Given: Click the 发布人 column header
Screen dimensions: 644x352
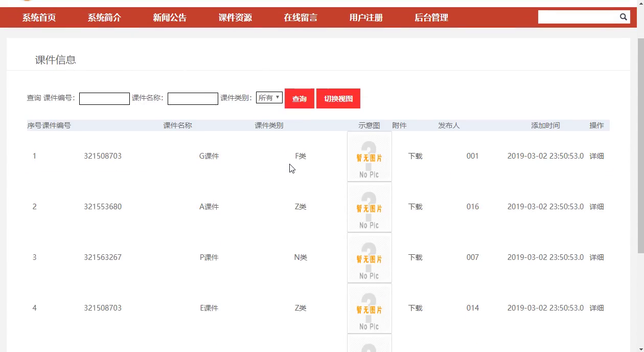Looking at the screenshot, I should [x=449, y=125].
